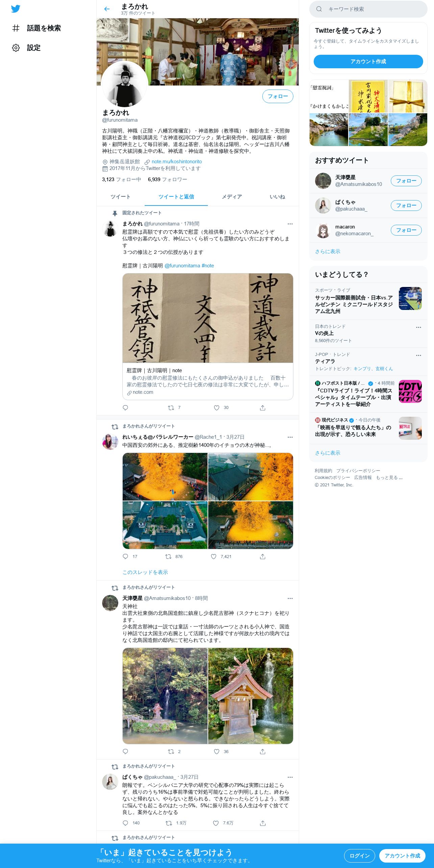Image resolution: width=434 pixels, height=868 pixels.
Task: Go back using the arrow icon
Action: point(107,9)
